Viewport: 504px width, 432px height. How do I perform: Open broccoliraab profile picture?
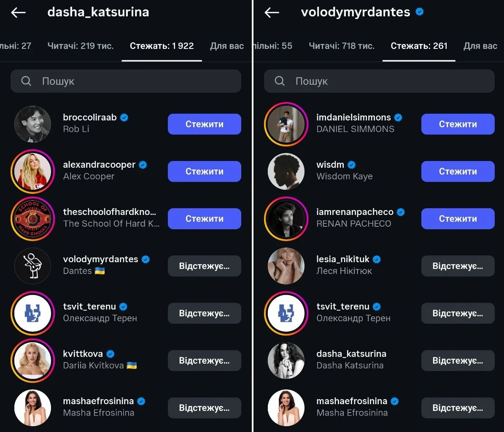pos(32,124)
